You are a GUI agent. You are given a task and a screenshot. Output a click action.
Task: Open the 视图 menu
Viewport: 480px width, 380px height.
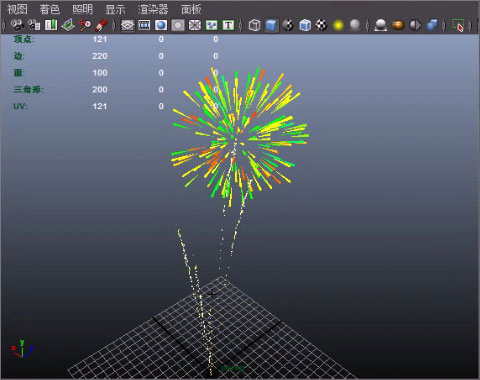17,9
